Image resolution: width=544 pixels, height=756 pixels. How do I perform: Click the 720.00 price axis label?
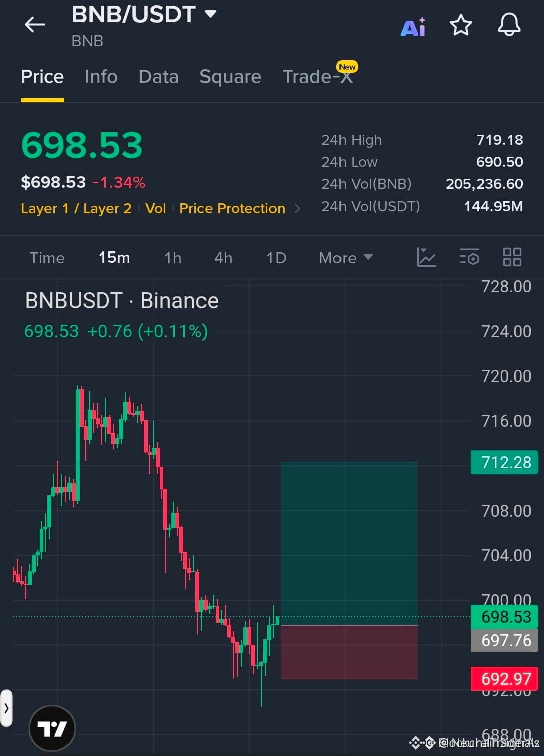tap(506, 376)
